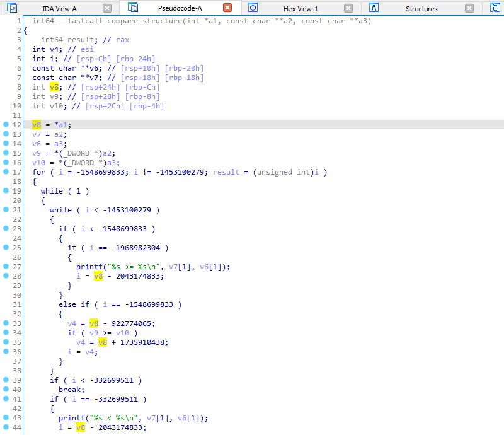504x435 pixels.
Task: Switch to the IDA View-A tab
Action: [x=59, y=9]
